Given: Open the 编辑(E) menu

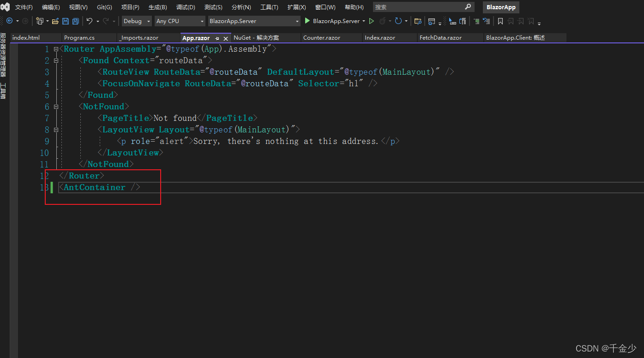Looking at the screenshot, I should point(51,7).
